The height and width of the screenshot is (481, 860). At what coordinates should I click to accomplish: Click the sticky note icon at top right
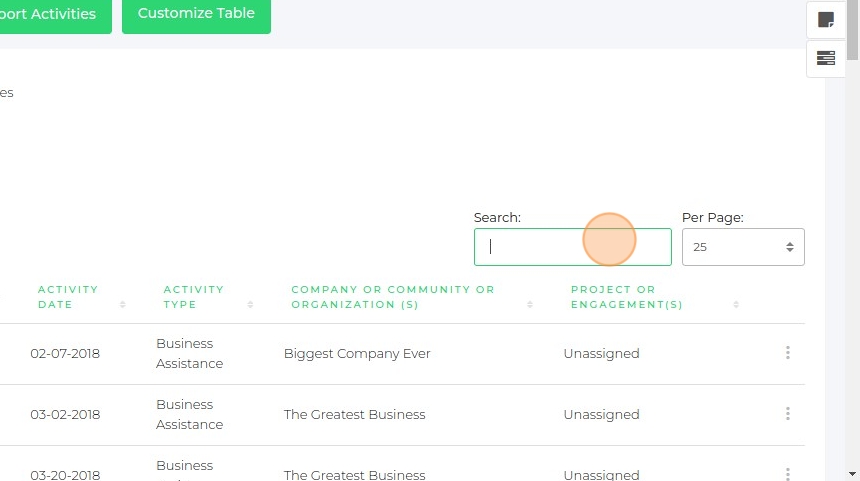click(826, 19)
